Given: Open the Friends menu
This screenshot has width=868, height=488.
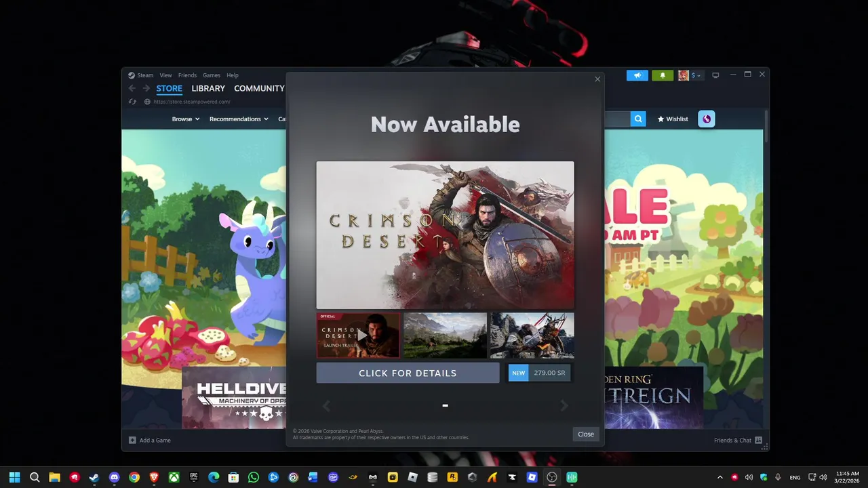Looking at the screenshot, I should (187, 75).
